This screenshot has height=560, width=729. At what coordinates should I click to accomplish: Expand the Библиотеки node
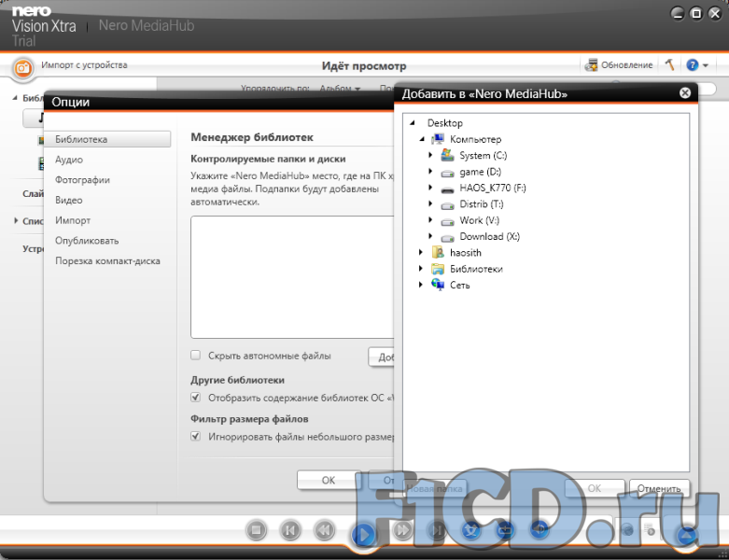click(x=421, y=269)
